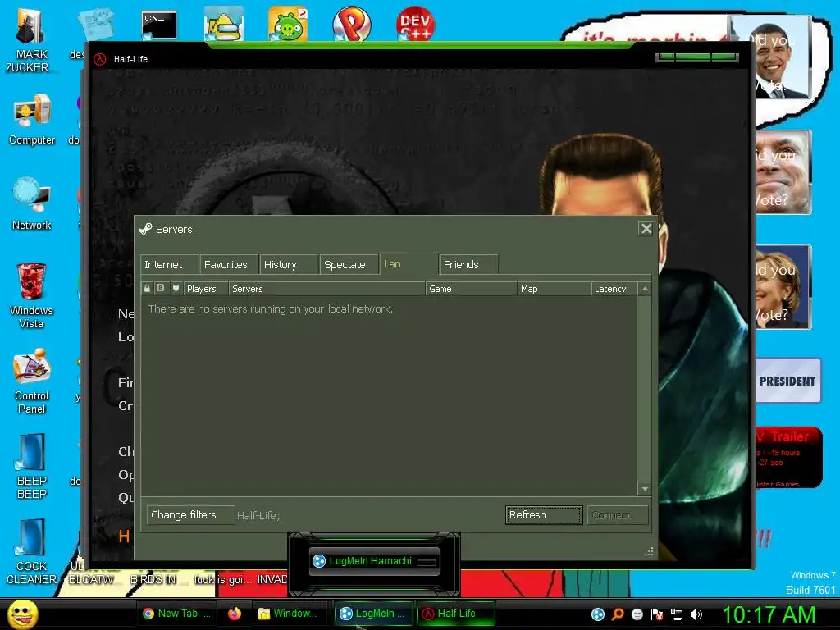Open the Windows Explorer taskbar button
840x630 pixels.
290,614
